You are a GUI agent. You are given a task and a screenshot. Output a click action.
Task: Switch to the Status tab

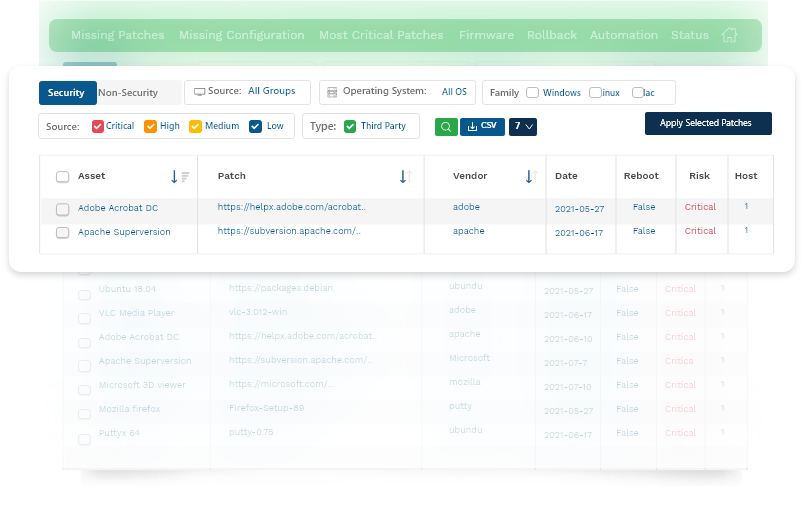point(690,35)
